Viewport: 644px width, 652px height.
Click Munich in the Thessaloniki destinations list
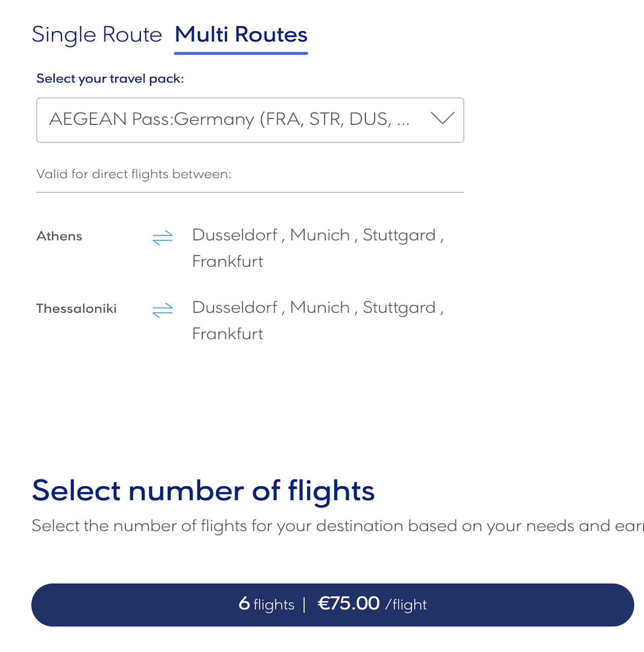coord(319,308)
